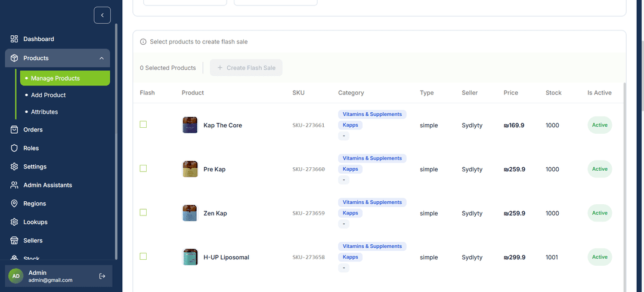Click the sidebar vertical scrollbar

116,142
